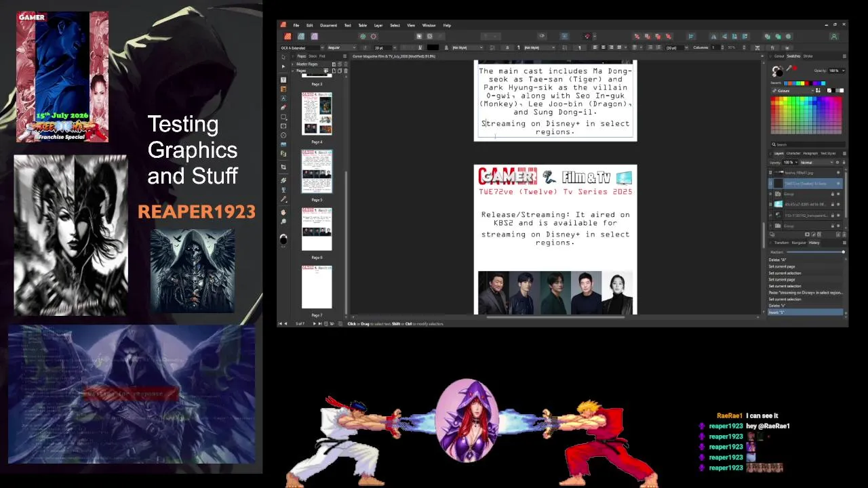Screen dimensions: 868x488
Task: Open the Document menu
Action: point(328,25)
